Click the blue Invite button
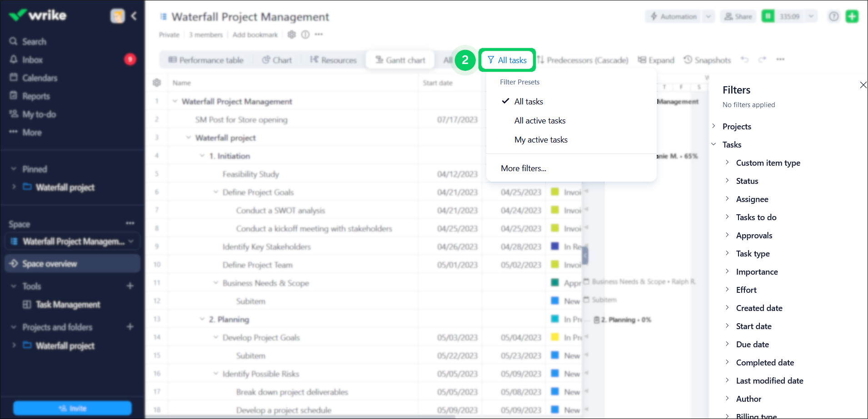Image resolution: width=868 pixels, height=419 pixels. (72, 408)
